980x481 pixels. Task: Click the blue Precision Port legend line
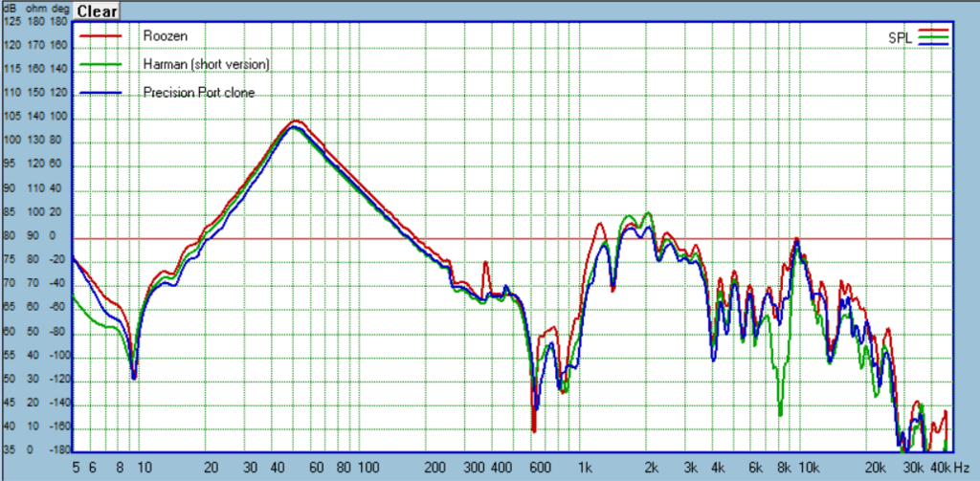100,93
